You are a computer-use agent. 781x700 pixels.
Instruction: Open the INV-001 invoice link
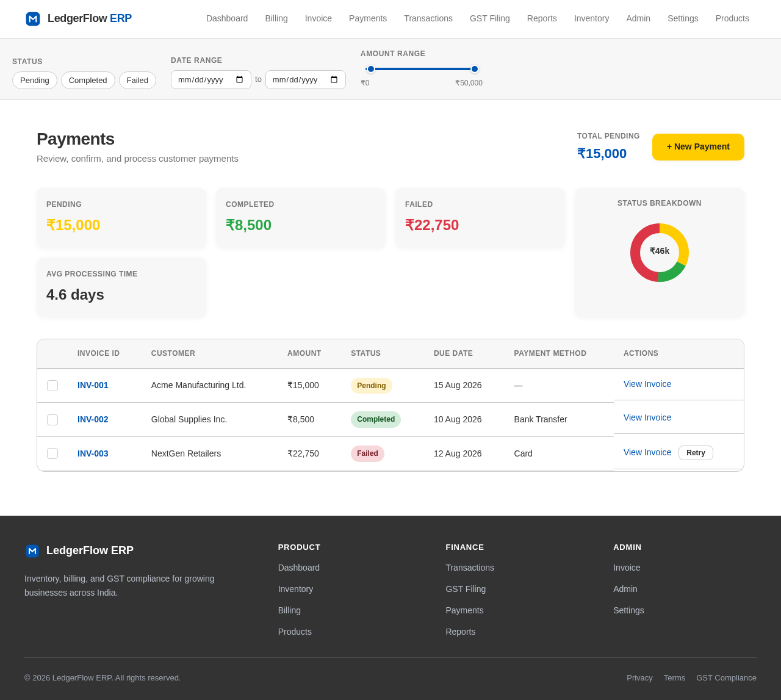point(93,385)
